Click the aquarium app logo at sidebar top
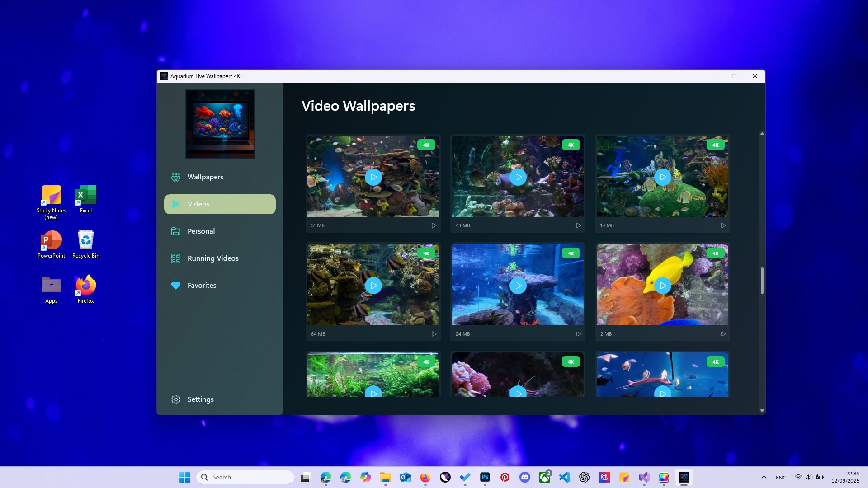868x488 pixels. (220, 124)
